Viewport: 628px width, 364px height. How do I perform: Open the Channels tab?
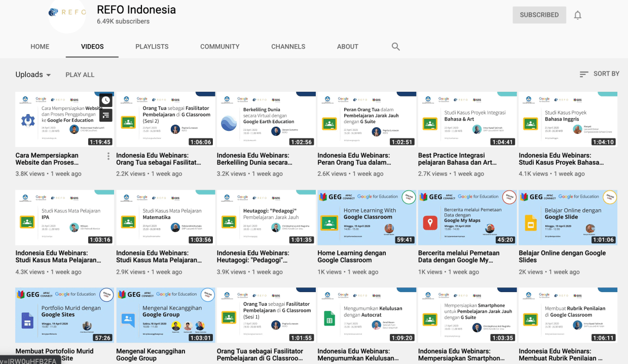pyautogui.click(x=288, y=47)
